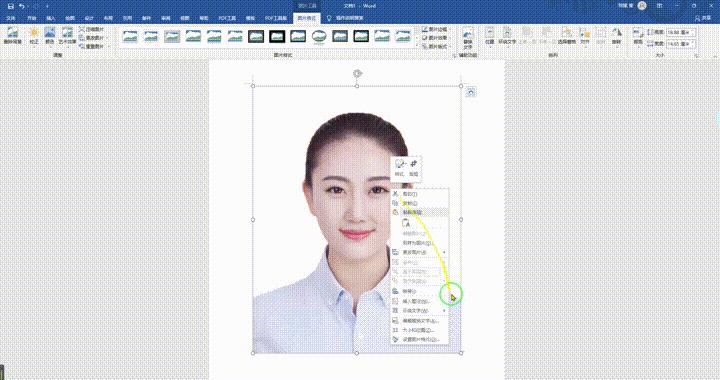Choose Edit Alt Text from context menu
The height and width of the screenshot is (380, 720).
pos(419,321)
